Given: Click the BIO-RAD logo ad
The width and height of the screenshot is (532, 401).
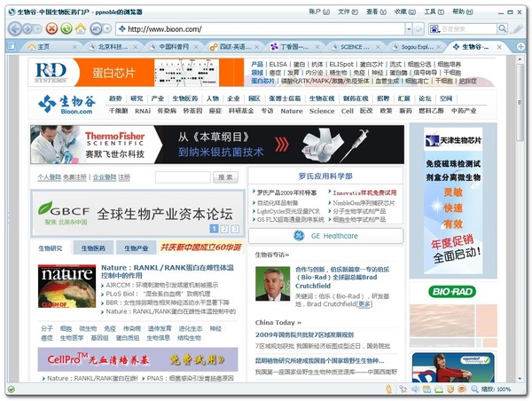Looking at the screenshot, I should (452, 291).
